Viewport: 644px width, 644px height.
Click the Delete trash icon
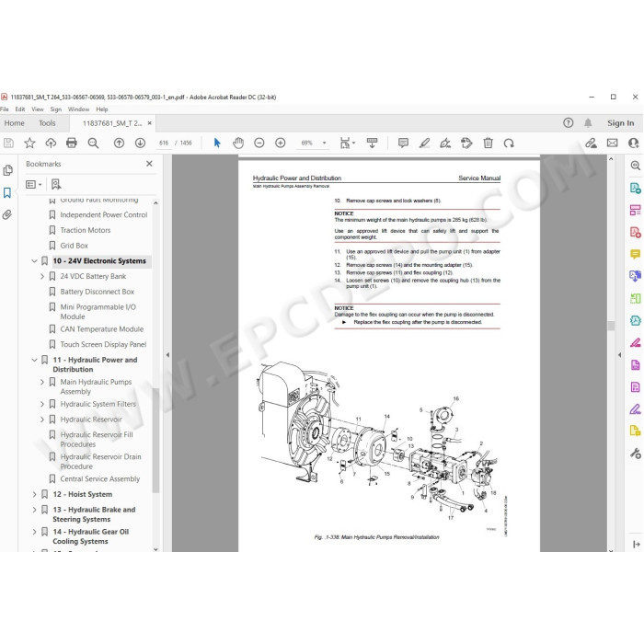click(x=488, y=143)
